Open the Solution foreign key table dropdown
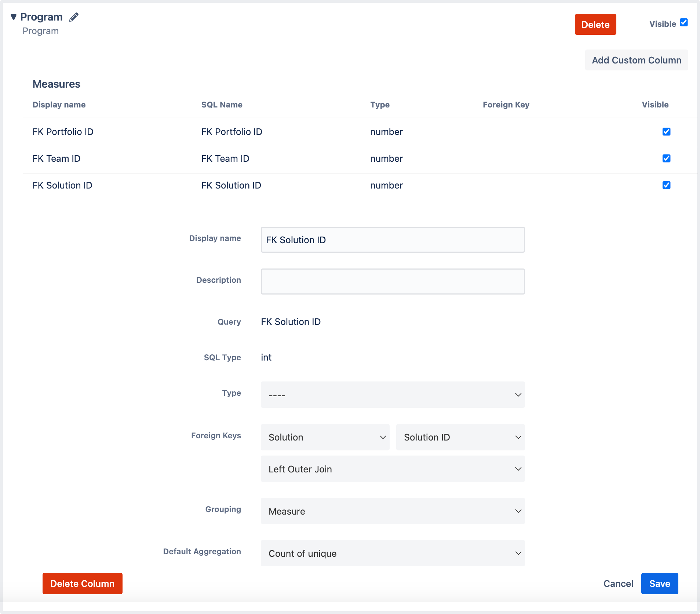Image resolution: width=700 pixels, height=614 pixels. [x=325, y=437]
